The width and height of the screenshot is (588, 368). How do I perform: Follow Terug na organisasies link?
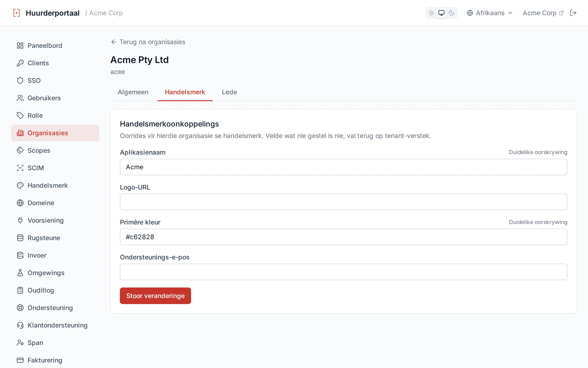pos(148,42)
